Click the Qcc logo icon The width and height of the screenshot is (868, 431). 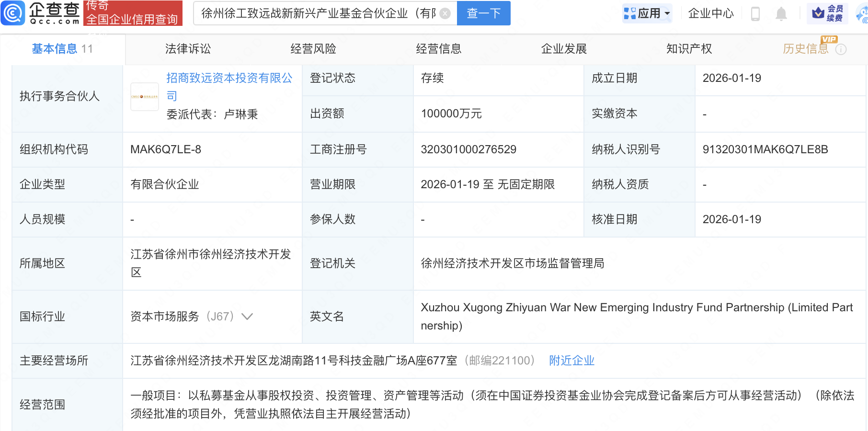pos(13,13)
